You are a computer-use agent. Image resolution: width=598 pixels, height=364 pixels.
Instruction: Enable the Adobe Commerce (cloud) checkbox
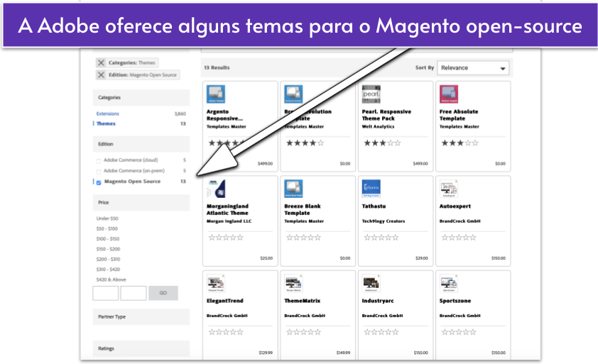(x=99, y=161)
